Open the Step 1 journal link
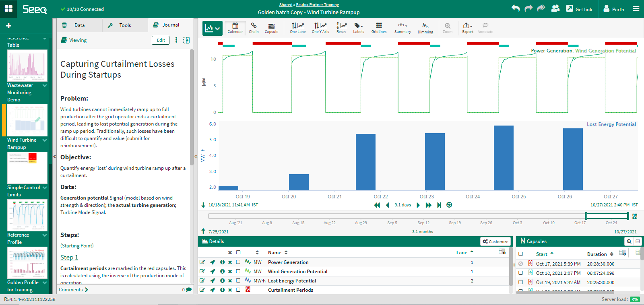The width and height of the screenshot is (644, 305). point(69,257)
